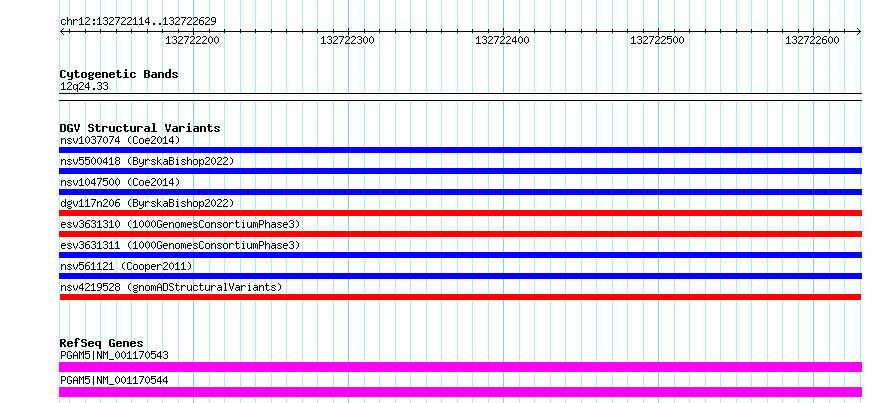Click the nsv4219528 gnomAD red bar
Image resolution: width=890 pixels, height=403 pixels.
pyautogui.click(x=460, y=297)
